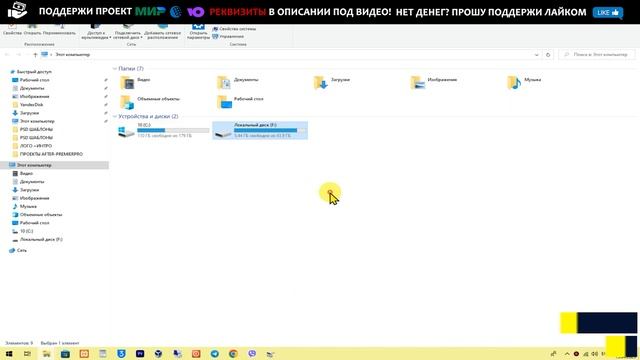Click the 10 (C:) drive usage bar
This screenshot has width=640, height=360.
(173, 130)
